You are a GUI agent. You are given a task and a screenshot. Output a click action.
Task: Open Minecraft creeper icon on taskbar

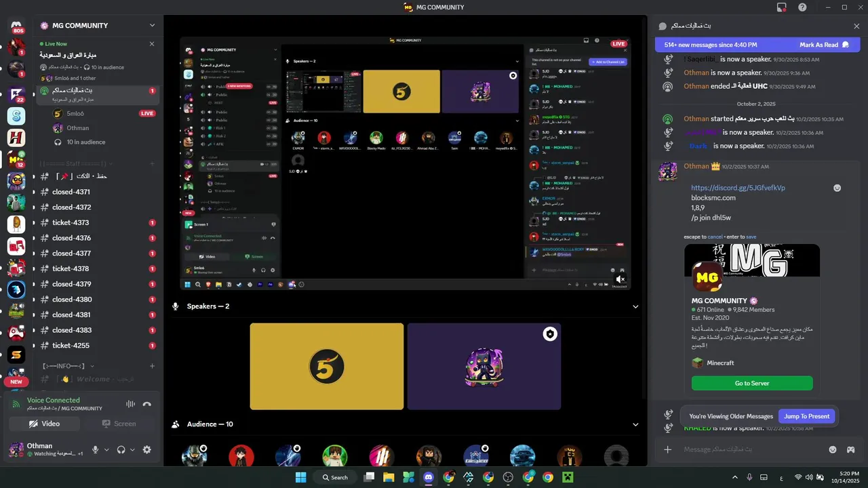pos(568,477)
